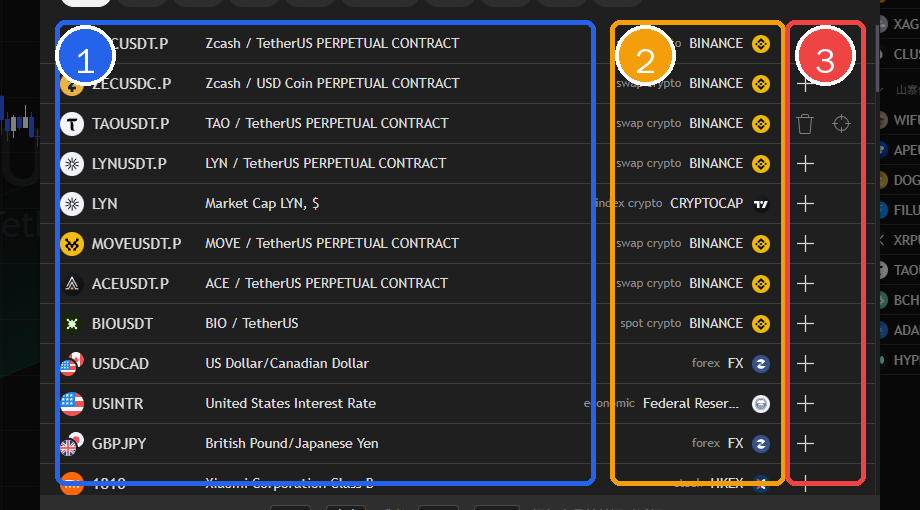Remove TAOUSDT.P using its trash icon
The image size is (920, 510).
(x=805, y=124)
